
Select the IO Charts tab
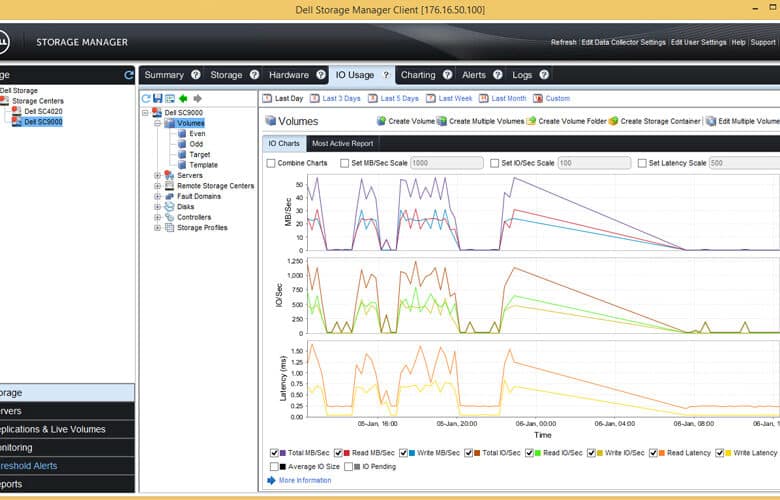tap(284, 143)
